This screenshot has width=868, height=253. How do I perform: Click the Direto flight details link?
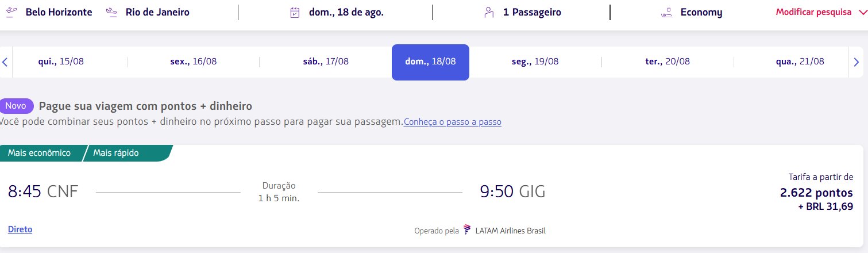pyautogui.click(x=20, y=229)
